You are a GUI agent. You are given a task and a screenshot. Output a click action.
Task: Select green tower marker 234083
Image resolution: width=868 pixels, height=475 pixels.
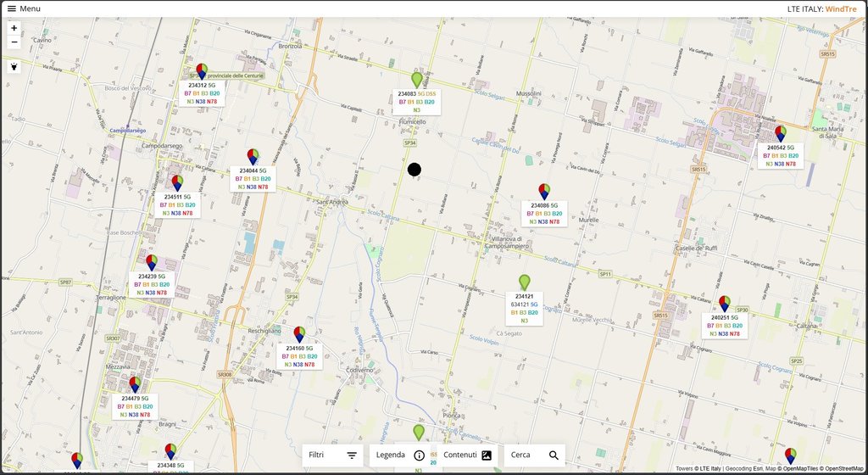click(x=417, y=80)
